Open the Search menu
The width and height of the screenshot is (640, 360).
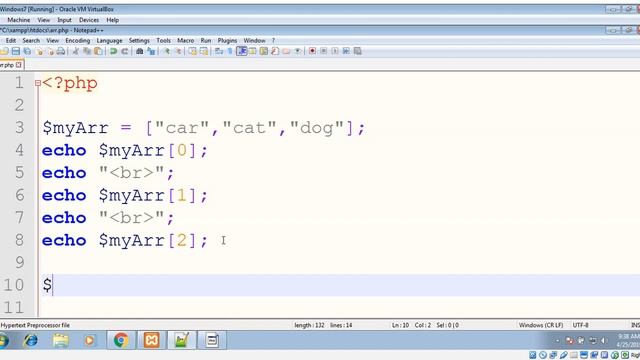pyautogui.click(x=31, y=40)
